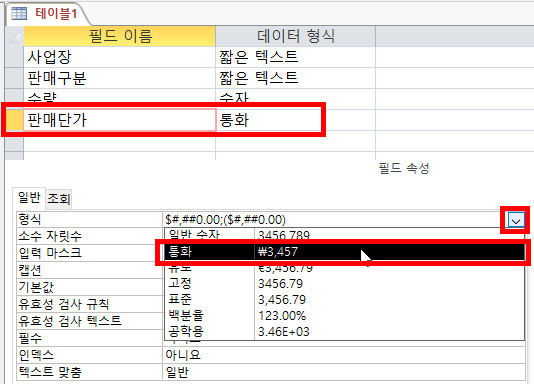Pick 백분율 format 123.00%

(x=345, y=316)
